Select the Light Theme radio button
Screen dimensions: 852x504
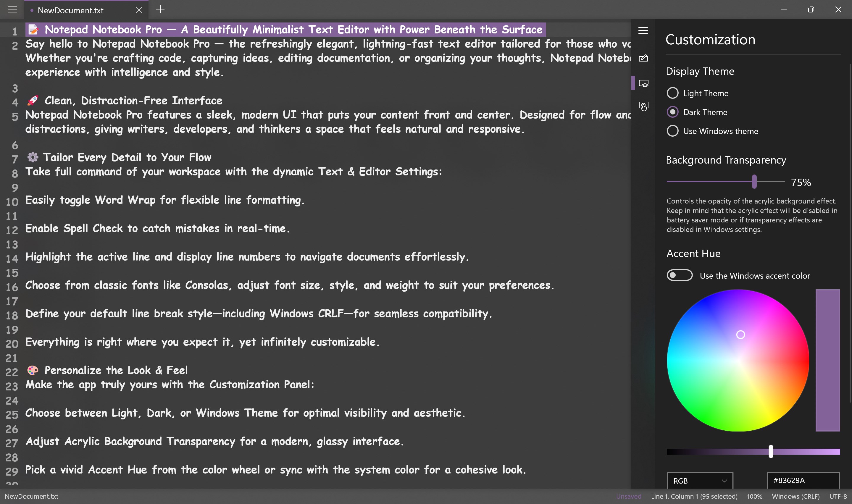click(672, 93)
